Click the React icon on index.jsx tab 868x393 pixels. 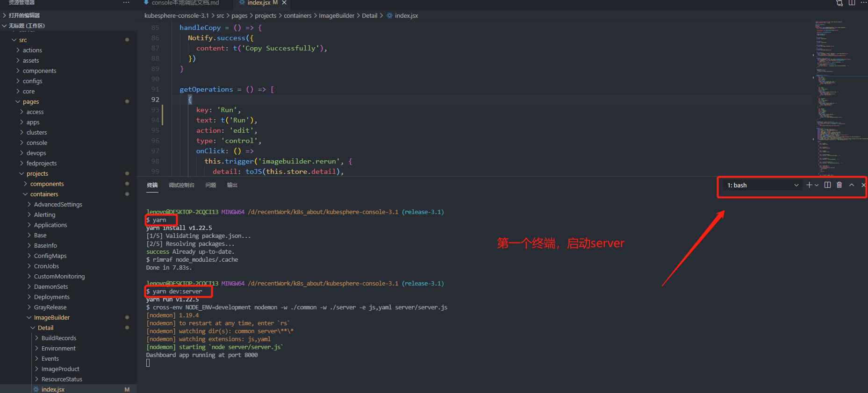pyautogui.click(x=242, y=3)
